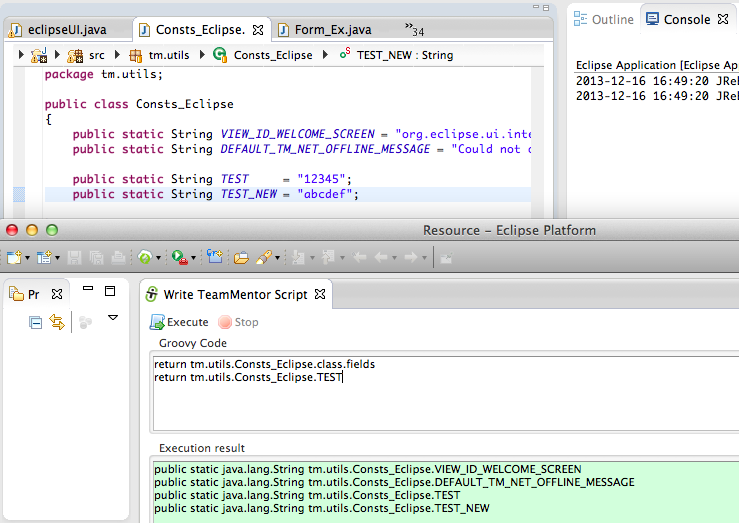Maximize the Project Explorer panel
This screenshot has width=739, height=523.
(110, 291)
